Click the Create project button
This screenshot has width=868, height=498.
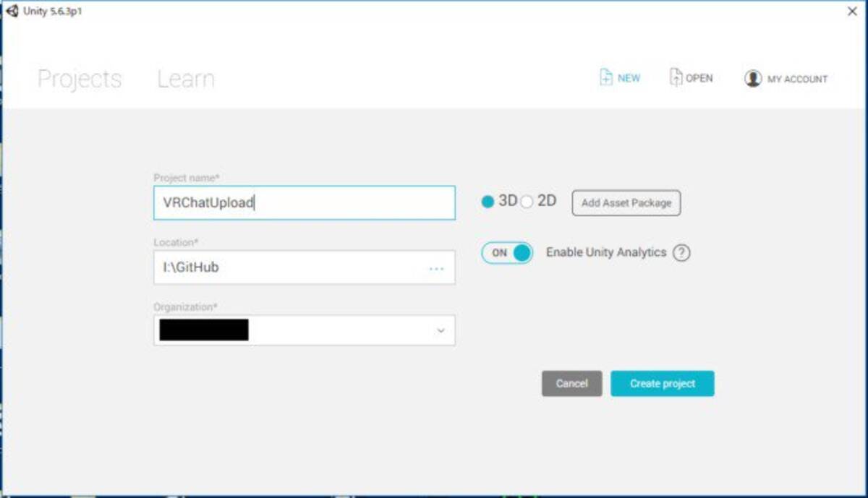tap(663, 384)
